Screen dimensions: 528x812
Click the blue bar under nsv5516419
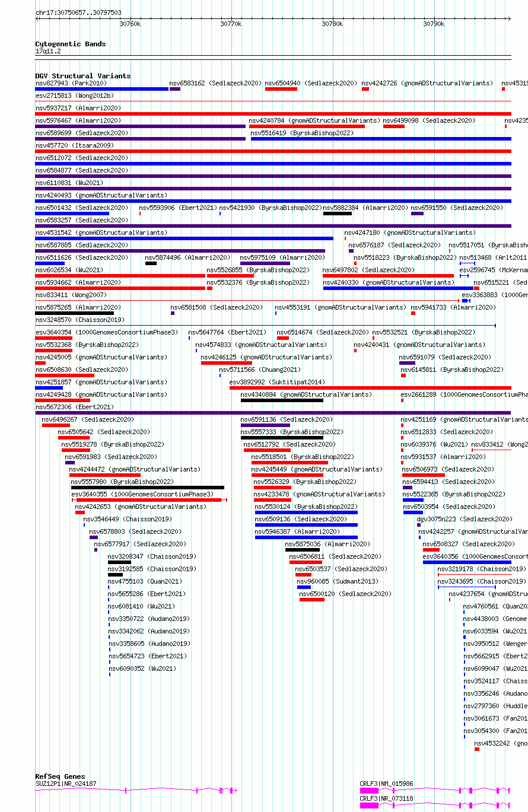pyautogui.click(x=381, y=139)
